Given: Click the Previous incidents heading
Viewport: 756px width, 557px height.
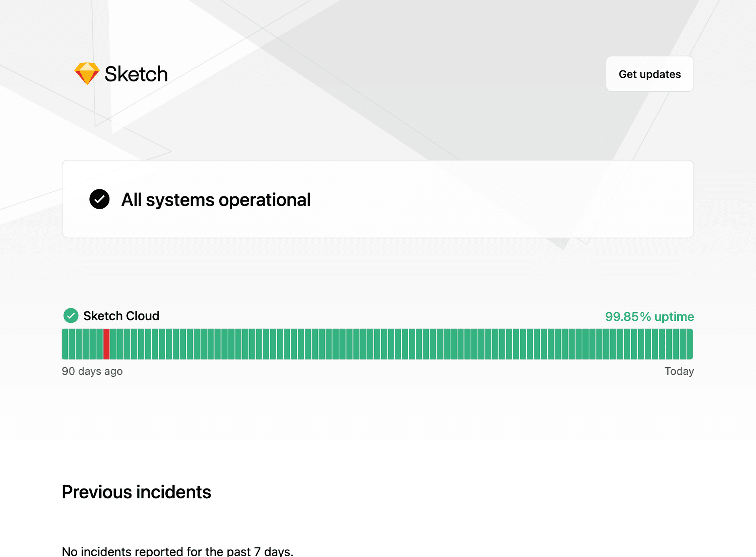Looking at the screenshot, I should 136,492.
